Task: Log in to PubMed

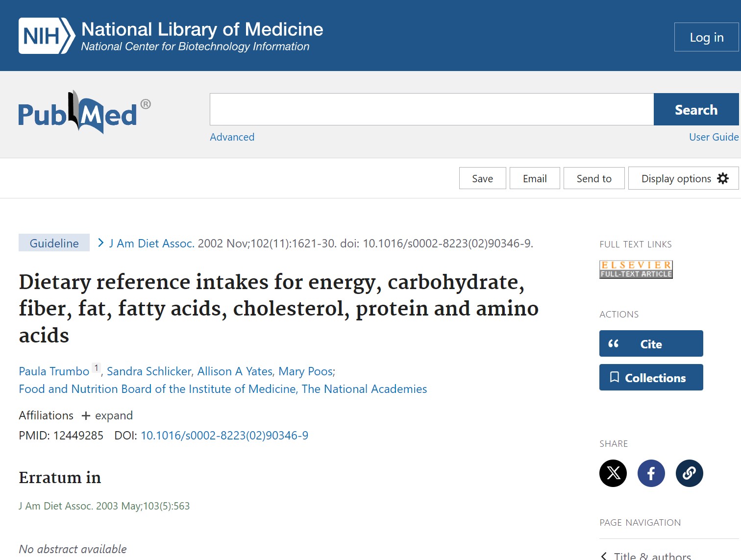Action: pos(706,37)
